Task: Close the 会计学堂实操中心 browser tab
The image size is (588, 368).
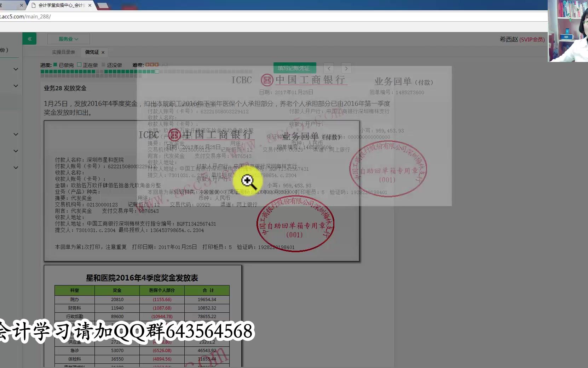Action: [x=90, y=5]
